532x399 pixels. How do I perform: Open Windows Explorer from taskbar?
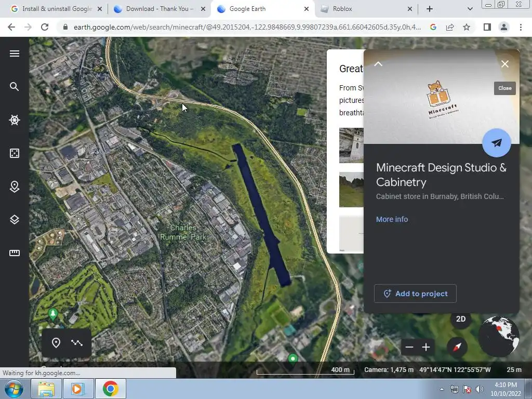(x=46, y=389)
